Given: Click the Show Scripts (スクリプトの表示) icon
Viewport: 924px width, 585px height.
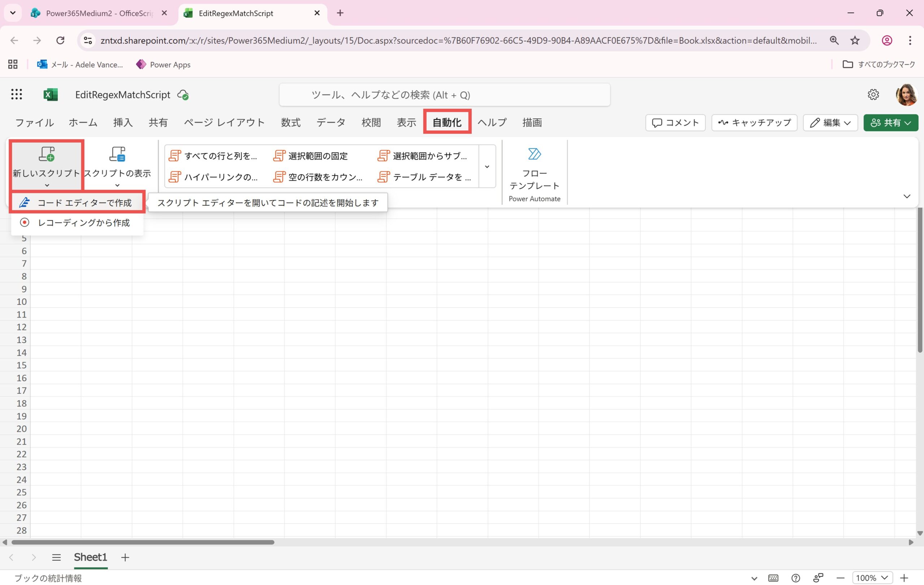Looking at the screenshot, I should click(117, 154).
